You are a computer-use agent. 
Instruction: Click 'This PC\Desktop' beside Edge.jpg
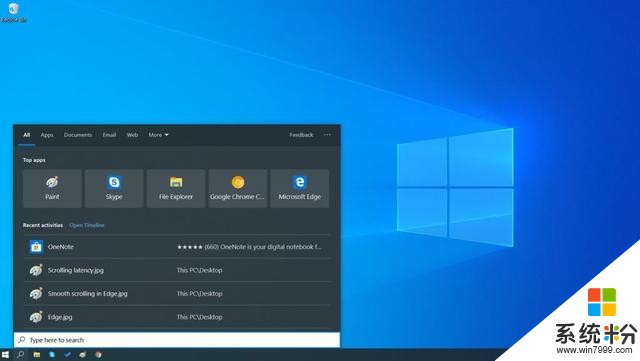point(200,316)
